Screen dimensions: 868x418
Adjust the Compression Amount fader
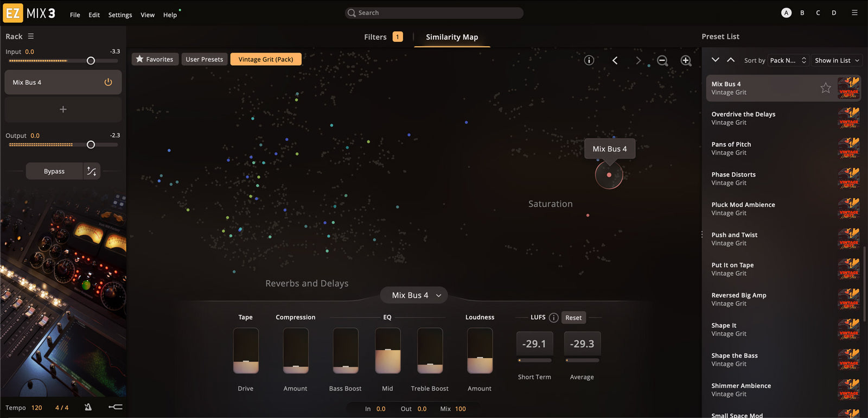pos(296,351)
